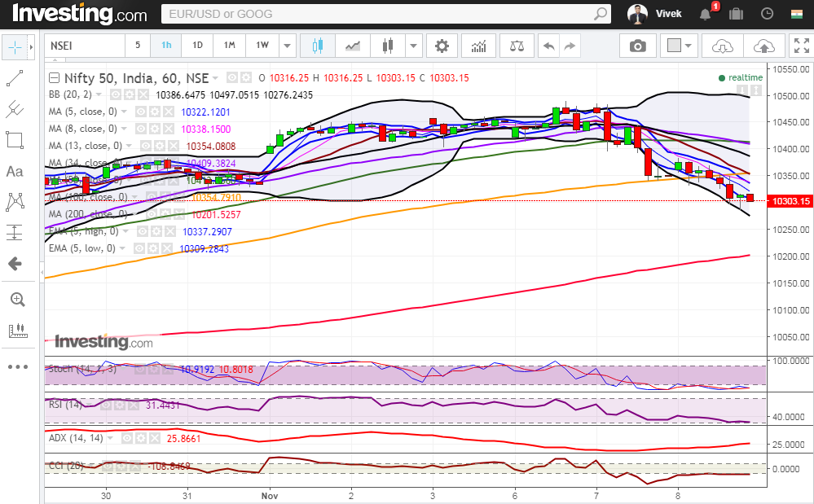Open compare symbols scale icon
The image size is (814, 504).
517,46
